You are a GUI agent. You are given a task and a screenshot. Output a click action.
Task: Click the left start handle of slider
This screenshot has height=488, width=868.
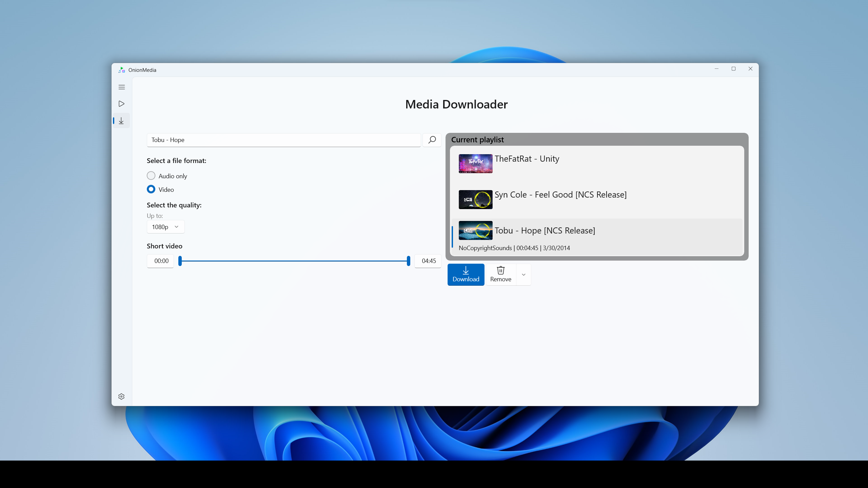pyautogui.click(x=180, y=261)
